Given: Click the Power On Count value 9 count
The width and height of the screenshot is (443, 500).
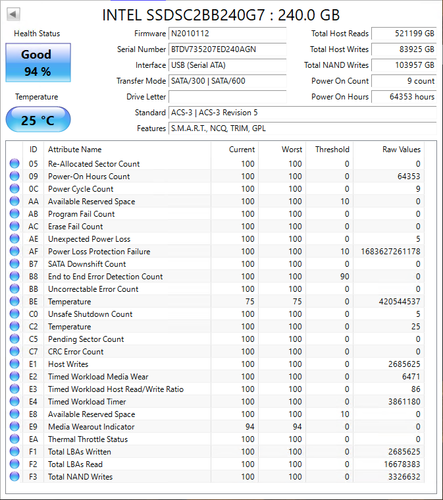Looking at the screenshot, I should (x=404, y=81).
